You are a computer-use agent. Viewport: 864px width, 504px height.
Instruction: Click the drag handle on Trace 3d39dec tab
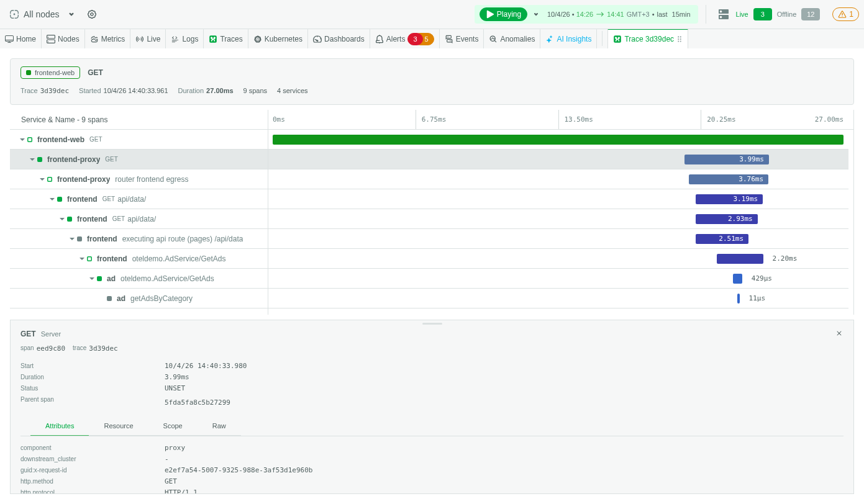click(680, 39)
